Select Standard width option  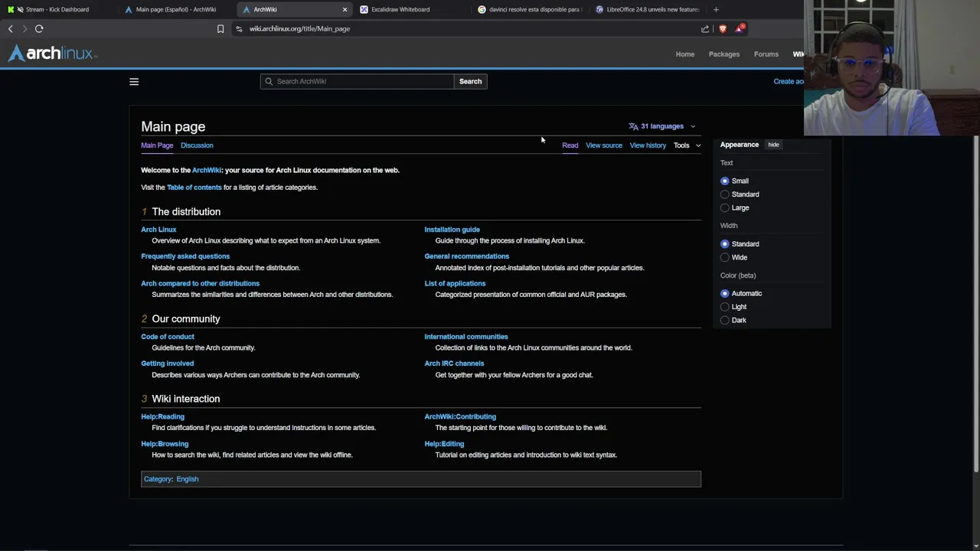[x=724, y=244]
